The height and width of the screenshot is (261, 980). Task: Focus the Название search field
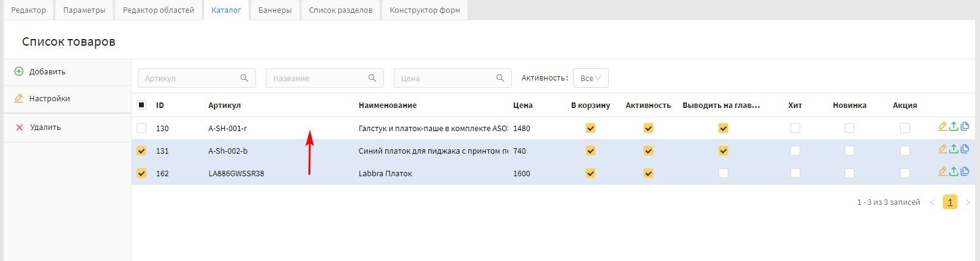point(318,78)
